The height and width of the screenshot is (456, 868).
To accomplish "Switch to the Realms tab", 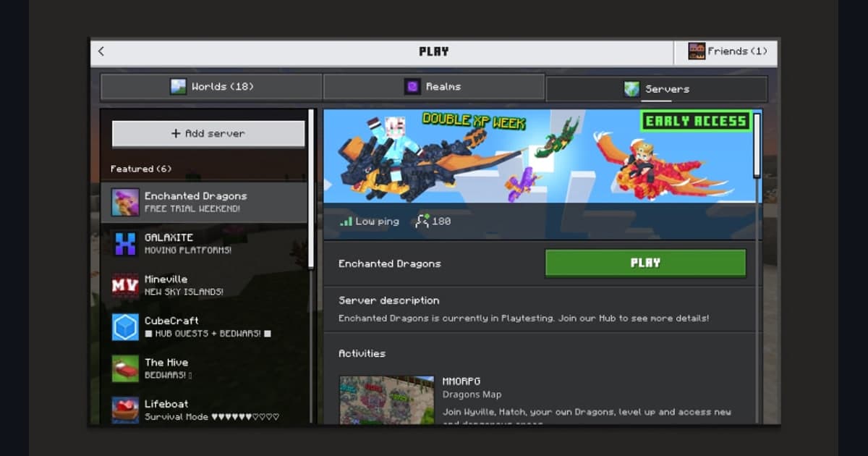I will (x=433, y=87).
